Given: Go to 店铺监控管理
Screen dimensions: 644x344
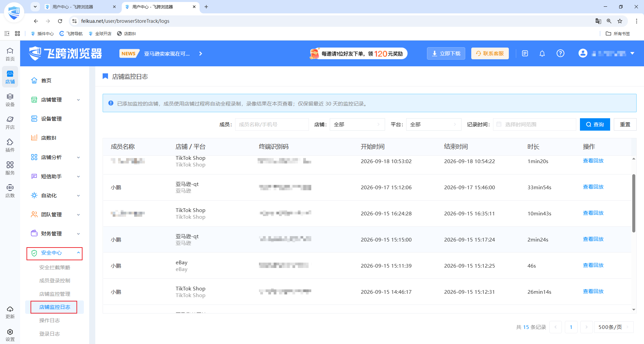Looking at the screenshot, I should coord(55,294).
